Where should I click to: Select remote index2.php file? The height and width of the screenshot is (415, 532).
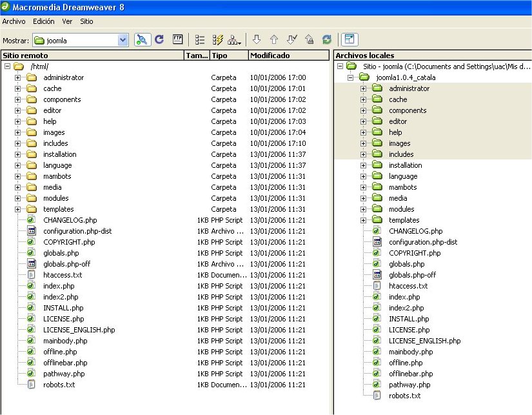[x=61, y=297]
